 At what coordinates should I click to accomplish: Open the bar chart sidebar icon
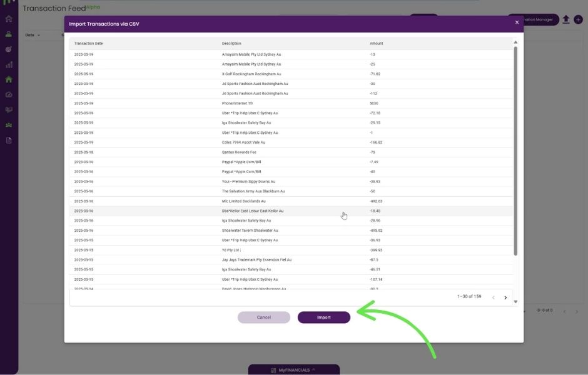click(x=9, y=64)
